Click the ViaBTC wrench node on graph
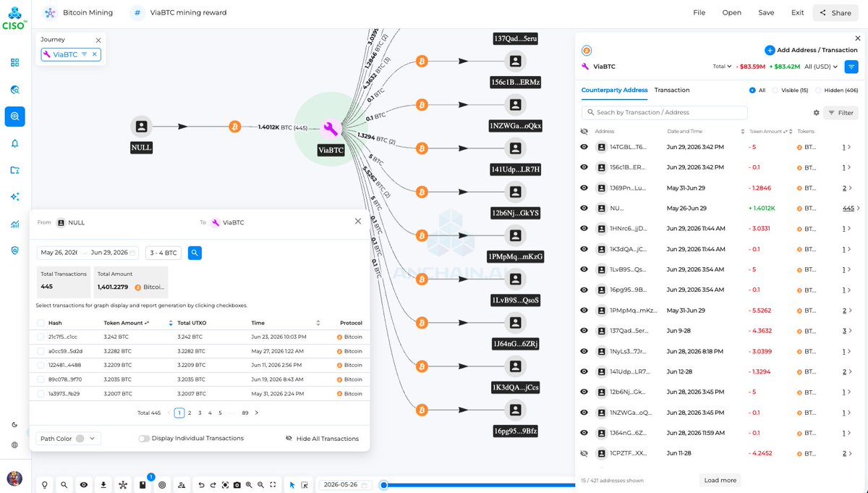The height and width of the screenshot is (493, 868). click(331, 129)
